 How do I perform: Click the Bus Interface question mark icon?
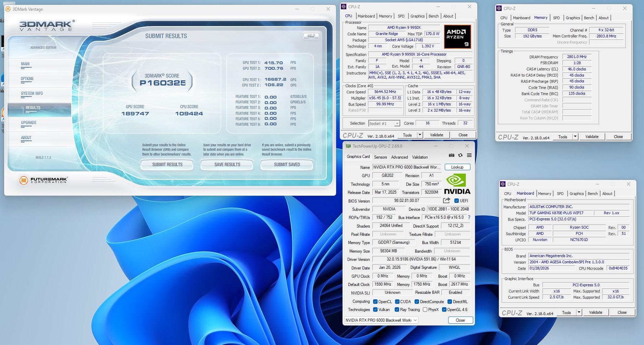click(469, 217)
